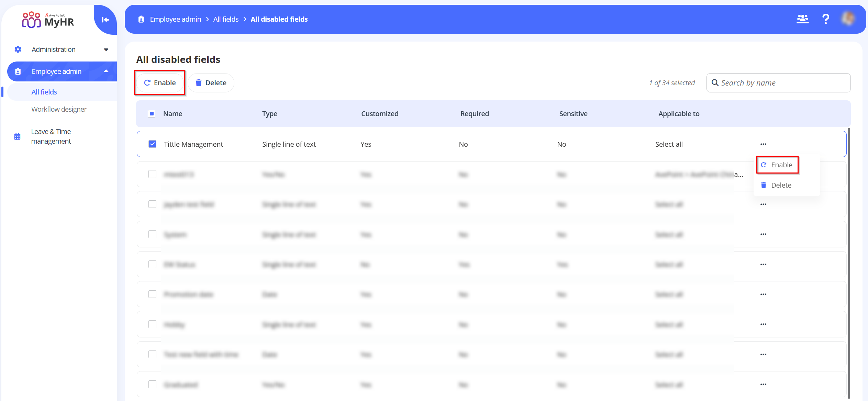Collapse the navigation sidebar
This screenshot has width=868, height=401.
click(x=105, y=20)
